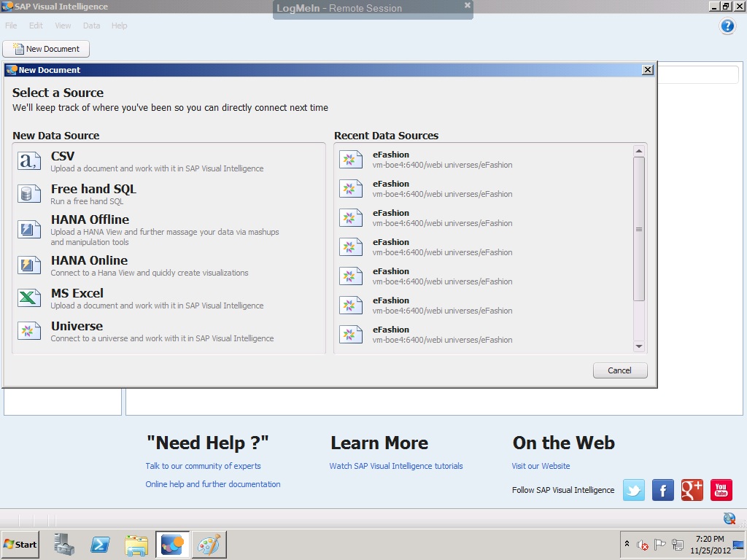Image resolution: width=747 pixels, height=560 pixels.
Task: Click Show Desktop icon beside the clock
Action: coord(739,545)
